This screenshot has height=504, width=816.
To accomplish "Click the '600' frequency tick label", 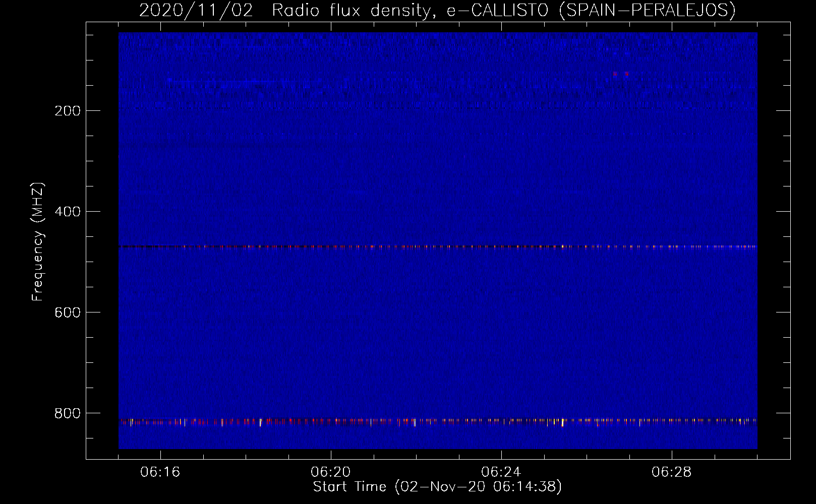I will coord(68,312).
